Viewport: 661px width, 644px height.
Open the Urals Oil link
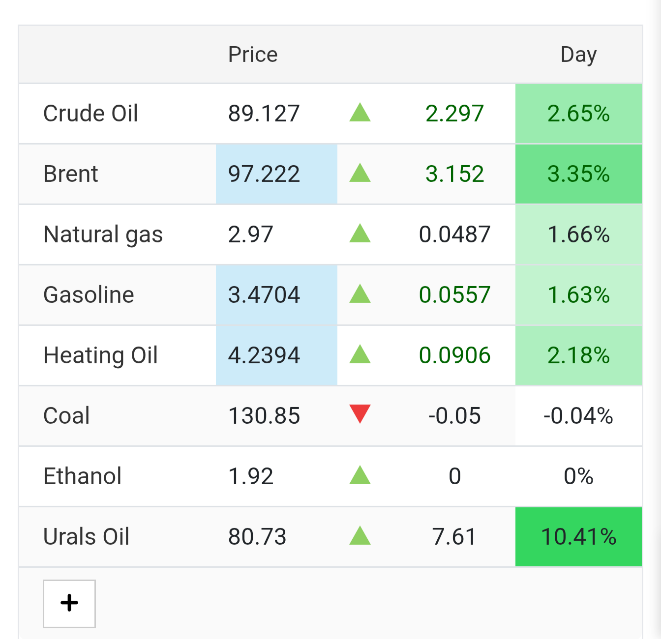pyautogui.click(x=87, y=537)
